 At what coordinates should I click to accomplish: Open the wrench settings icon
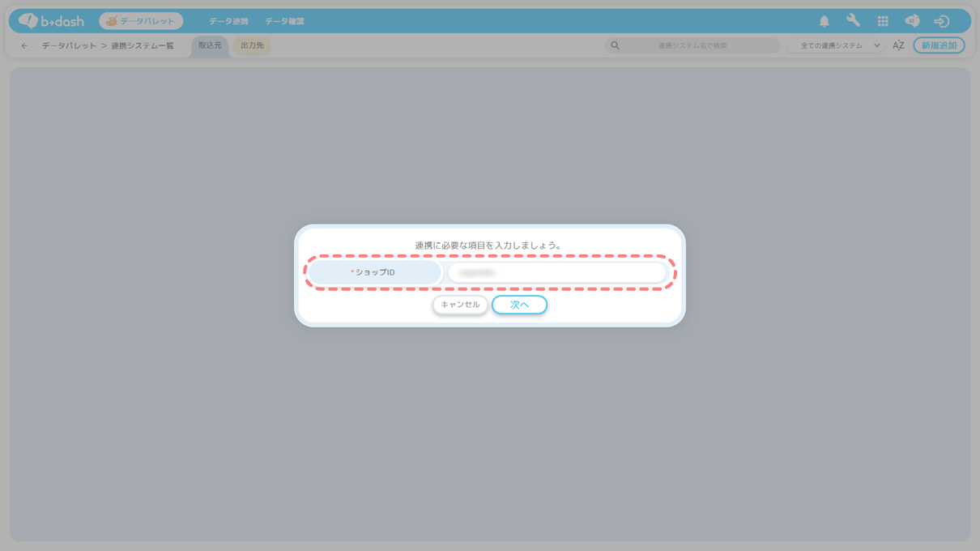(x=853, y=21)
